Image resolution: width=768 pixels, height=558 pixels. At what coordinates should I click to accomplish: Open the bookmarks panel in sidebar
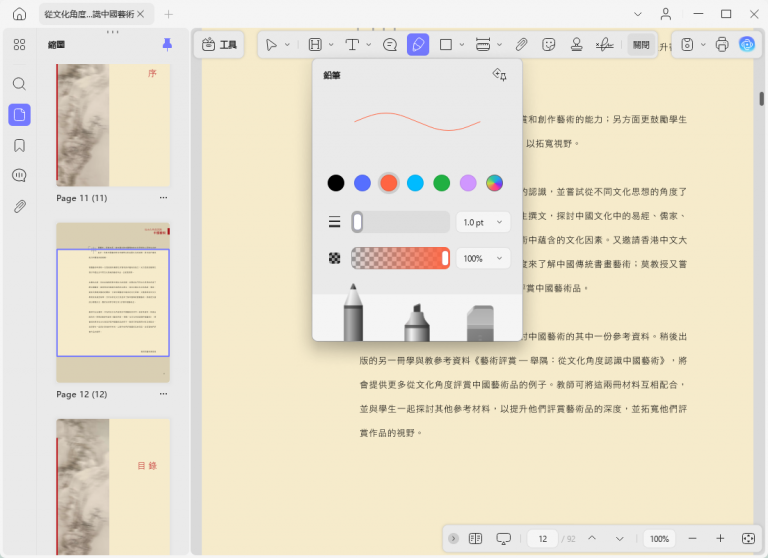point(20,146)
